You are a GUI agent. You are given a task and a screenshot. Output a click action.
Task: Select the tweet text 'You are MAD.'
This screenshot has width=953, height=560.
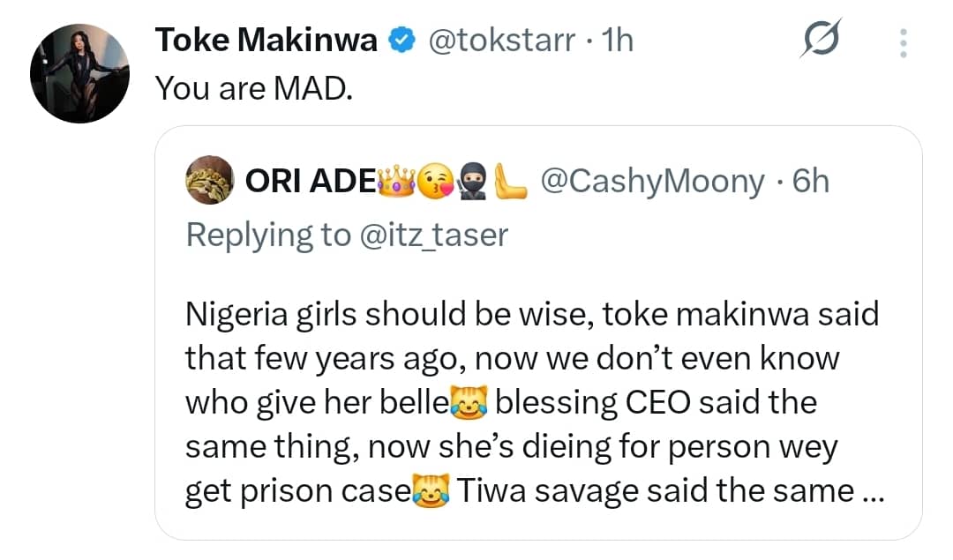tap(253, 88)
